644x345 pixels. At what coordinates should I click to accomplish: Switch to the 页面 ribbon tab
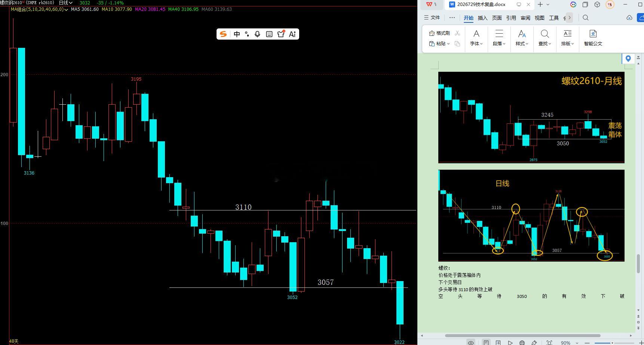coord(497,18)
